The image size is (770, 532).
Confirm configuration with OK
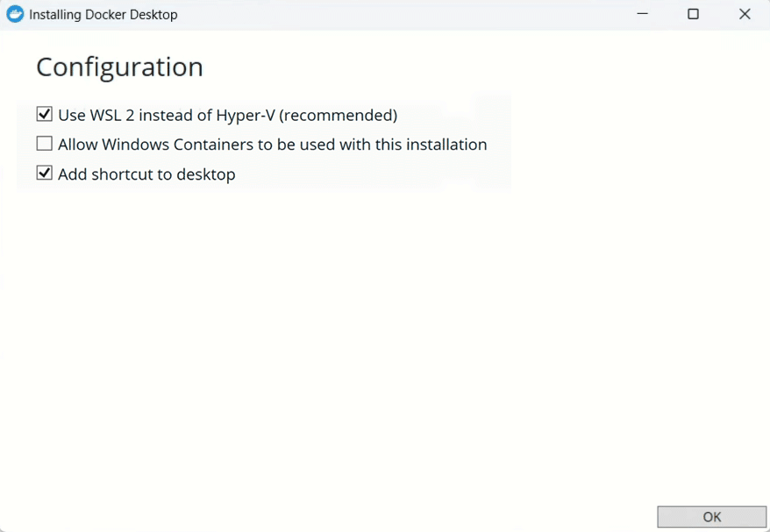pyautogui.click(x=711, y=517)
